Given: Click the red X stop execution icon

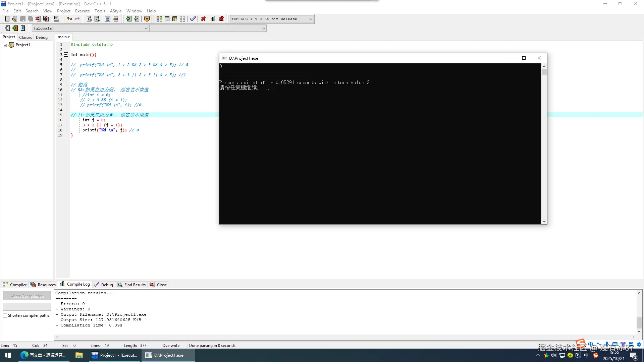Looking at the screenshot, I should (203, 19).
